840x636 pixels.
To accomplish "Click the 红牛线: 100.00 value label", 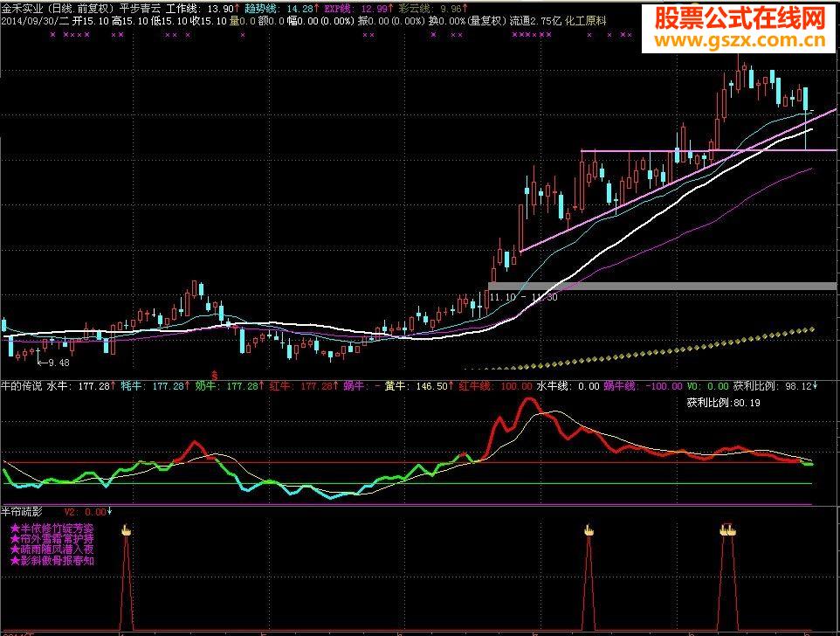I will point(496,386).
